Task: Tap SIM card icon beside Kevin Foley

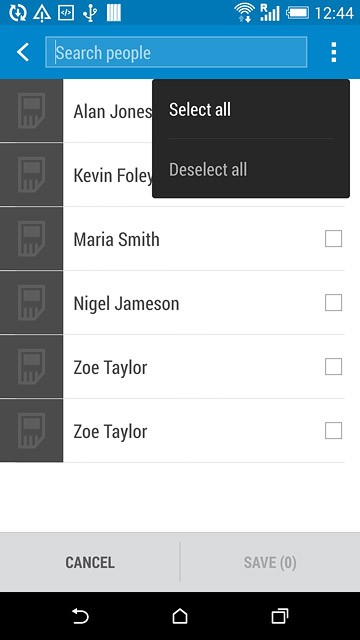Action: click(31, 175)
